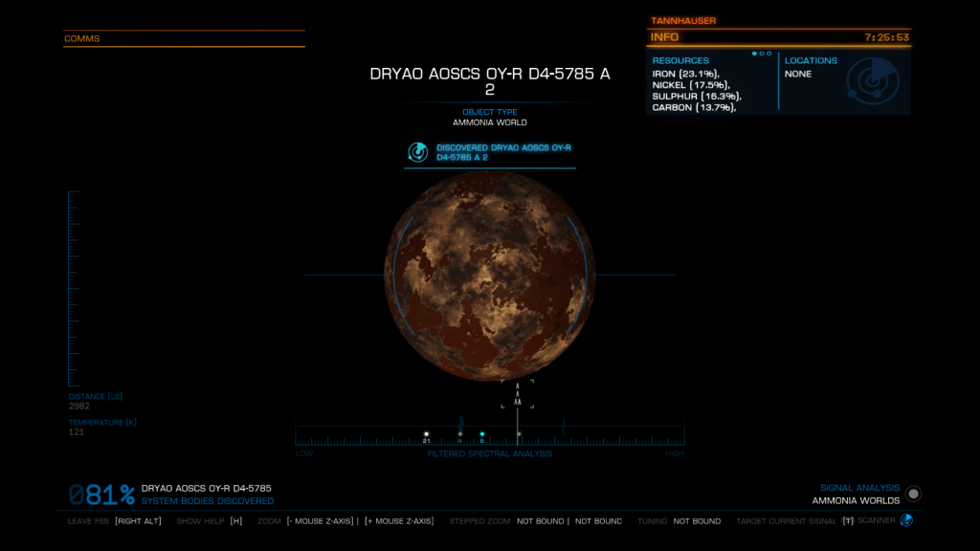The height and width of the screenshot is (551, 980).
Task: Click the left signal spike on the spectrum
Action: pos(462,425)
